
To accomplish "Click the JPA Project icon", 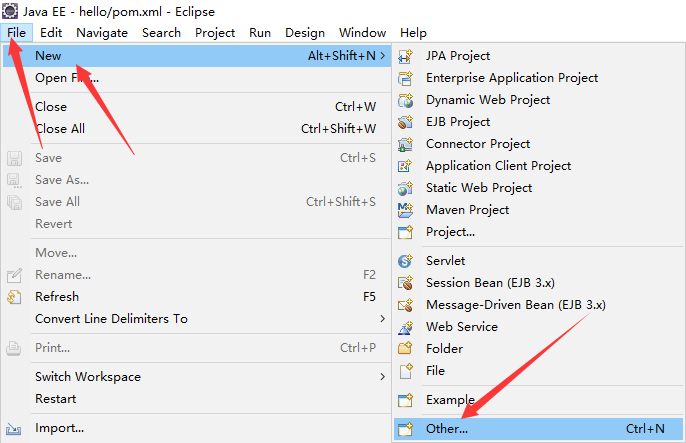I will coord(405,56).
